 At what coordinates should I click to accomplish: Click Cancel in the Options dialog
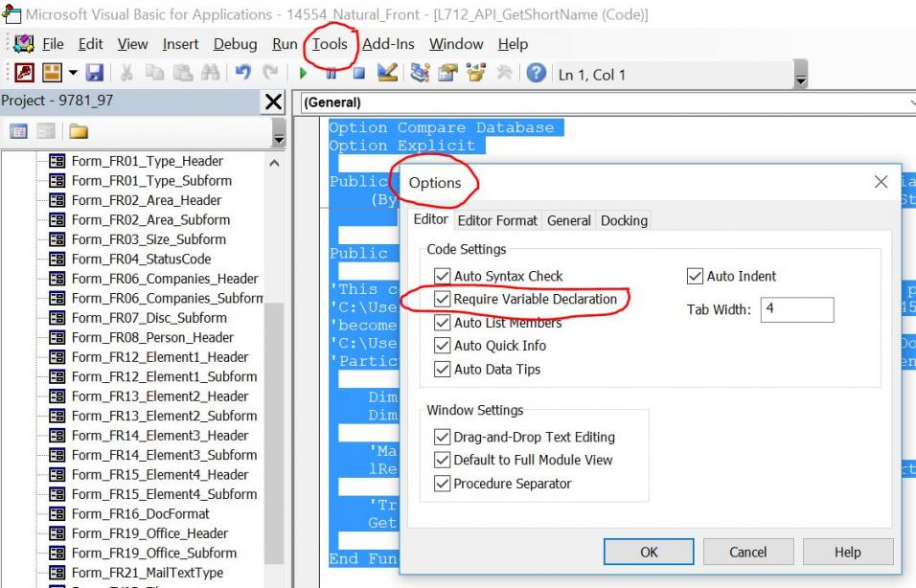click(747, 552)
